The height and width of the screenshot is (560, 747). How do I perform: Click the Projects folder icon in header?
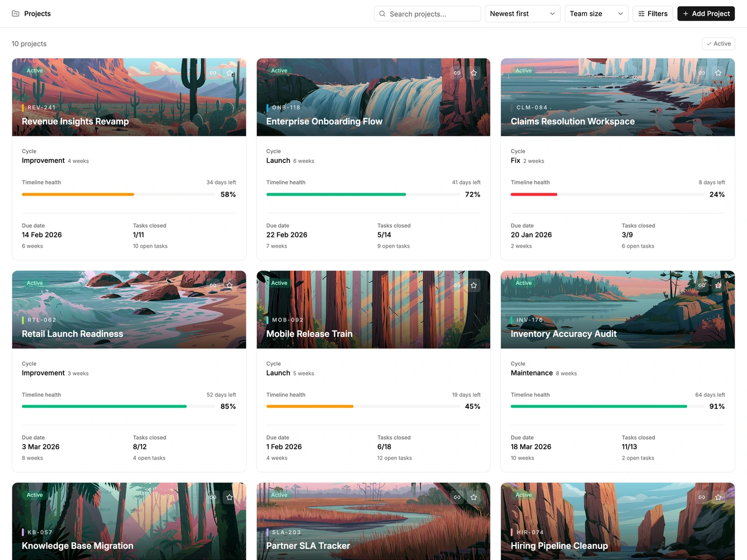click(x=16, y=13)
